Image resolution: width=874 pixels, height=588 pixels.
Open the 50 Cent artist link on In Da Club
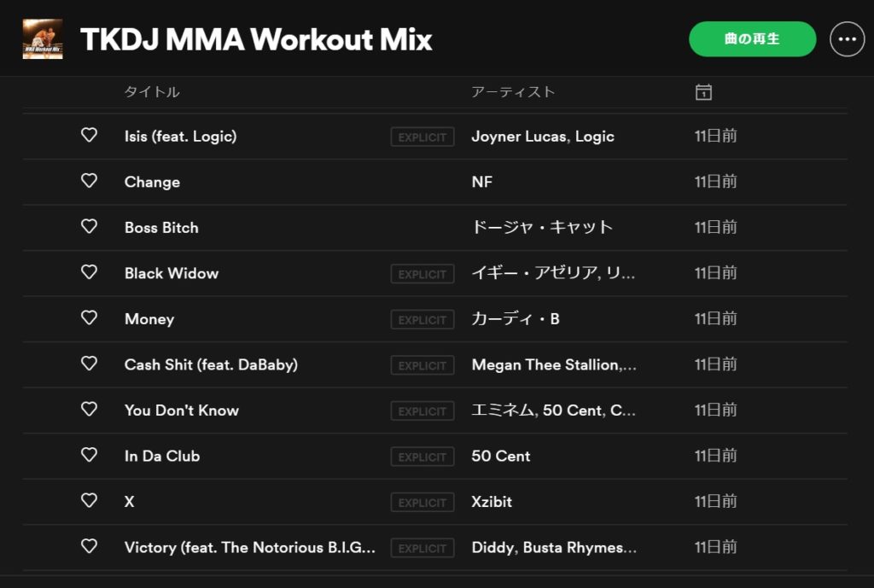click(x=500, y=456)
